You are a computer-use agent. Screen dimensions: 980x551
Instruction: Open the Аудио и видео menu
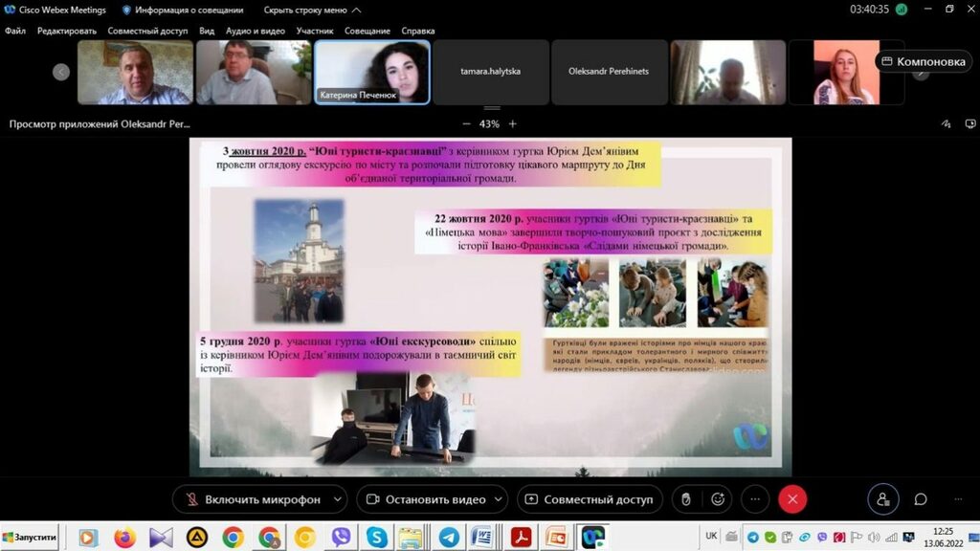[x=255, y=31]
